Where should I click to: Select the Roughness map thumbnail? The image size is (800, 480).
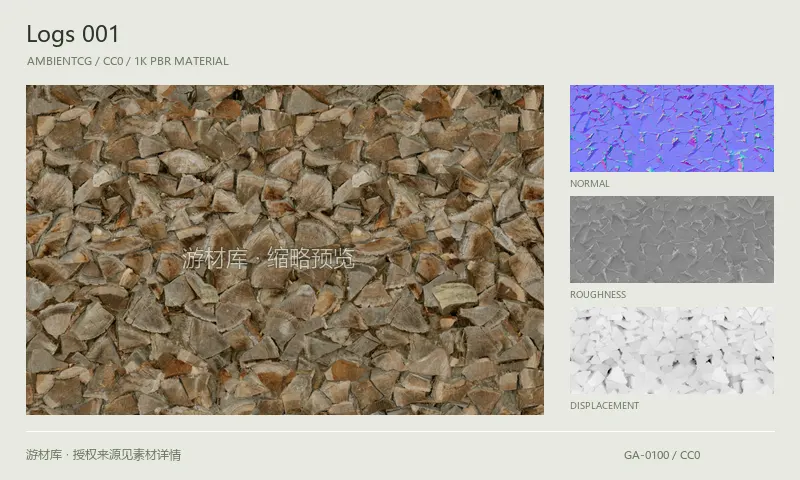(x=671, y=239)
